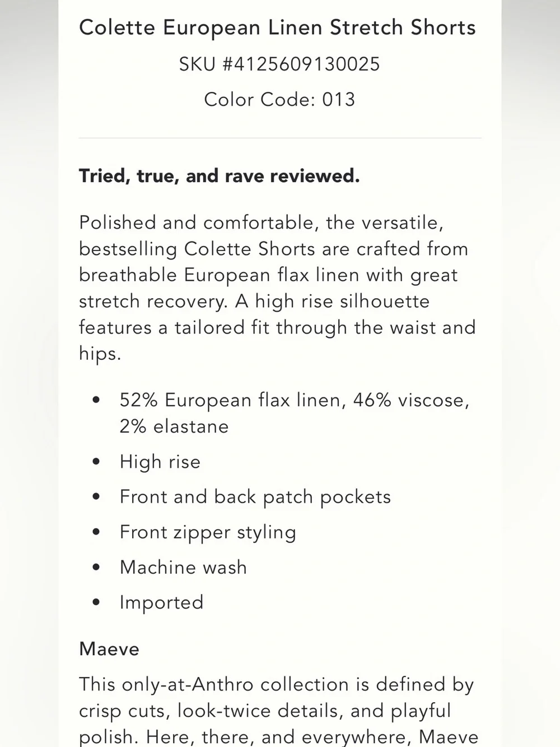
Task: Click the 2% elastane text
Action: 174,426
